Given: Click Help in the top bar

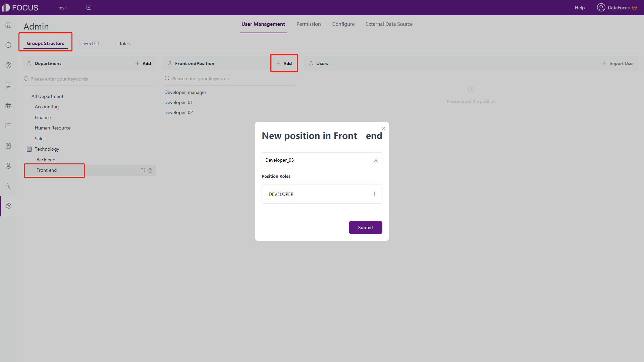Looking at the screenshot, I should tap(580, 8).
